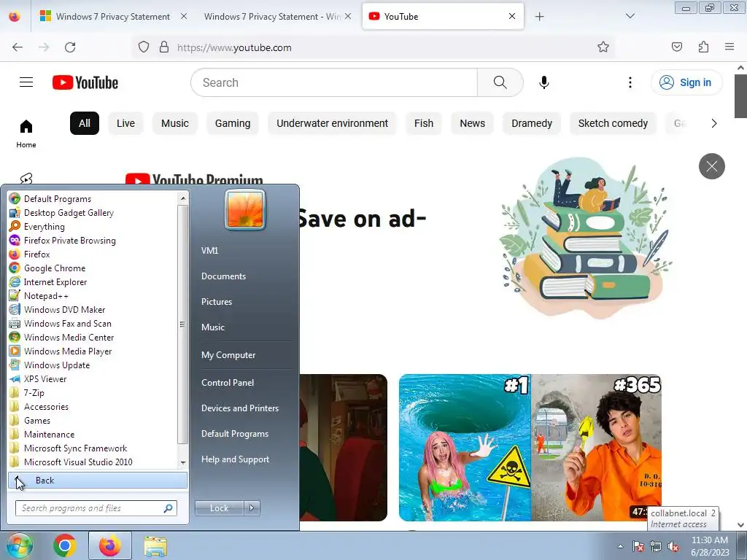Launch Everything search from Start menu

(x=44, y=227)
